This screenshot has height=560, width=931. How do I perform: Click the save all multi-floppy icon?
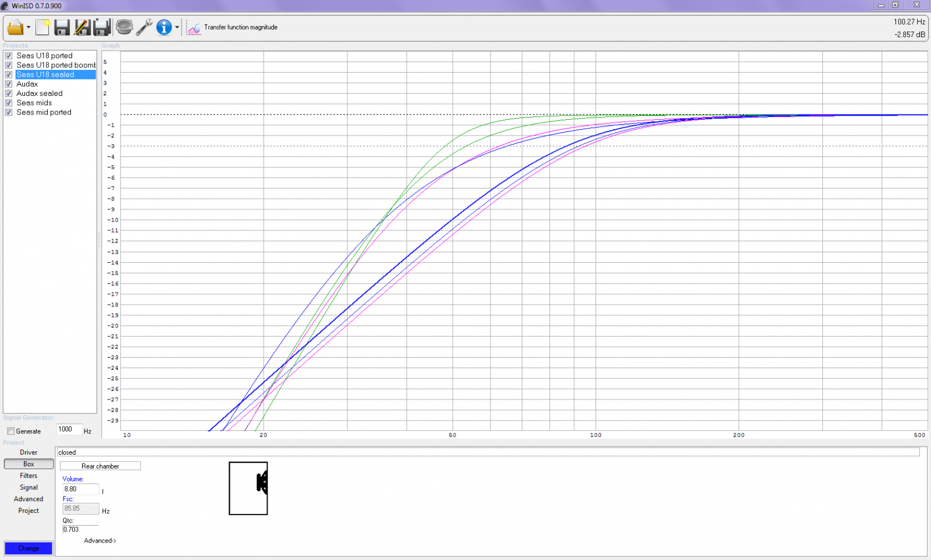click(x=102, y=27)
